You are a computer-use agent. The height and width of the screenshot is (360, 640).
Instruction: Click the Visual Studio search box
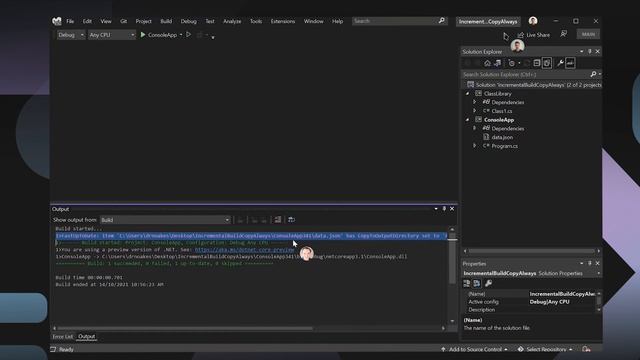coord(400,21)
